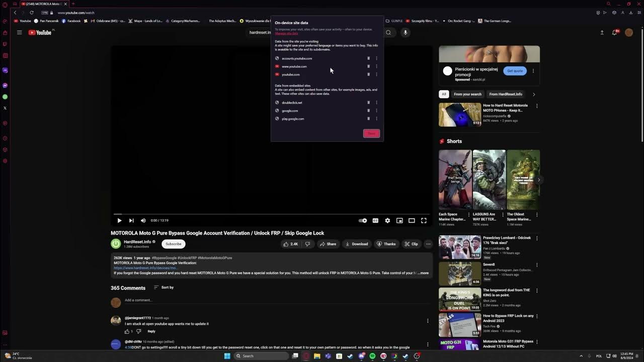
Task: Create a Clip of the video
Action: [x=411, y=244]
